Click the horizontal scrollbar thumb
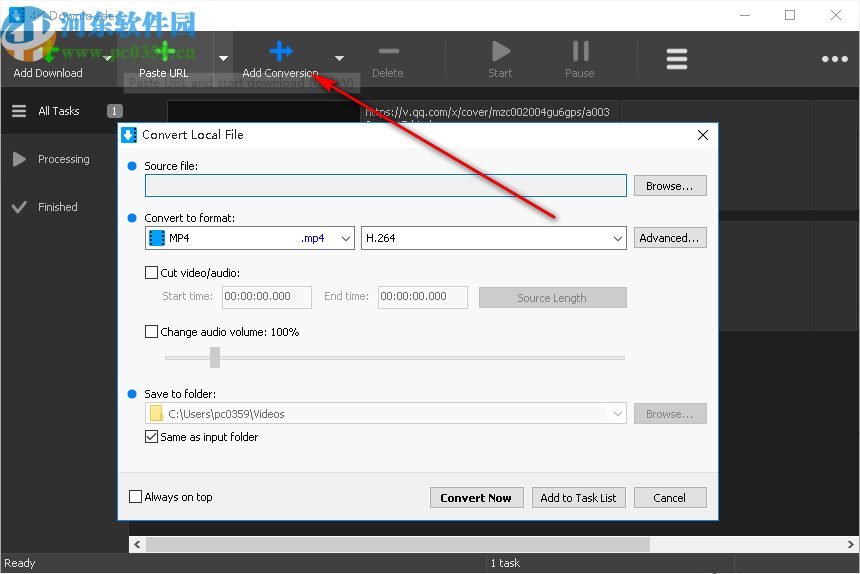This screenshot has height=574, width=860. click(x=398, y=544)
